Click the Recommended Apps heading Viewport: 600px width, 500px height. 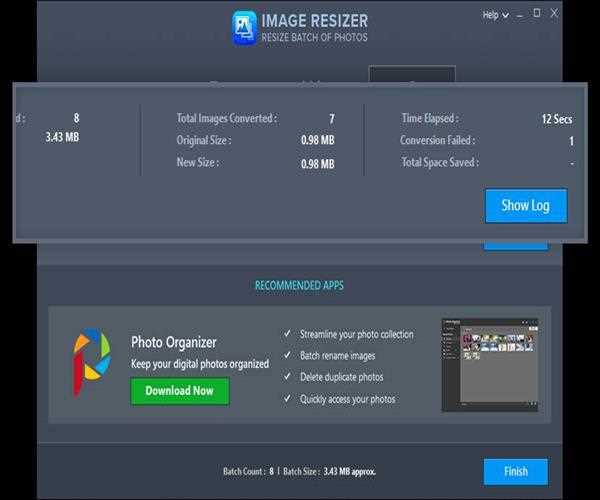click(299, 286)
